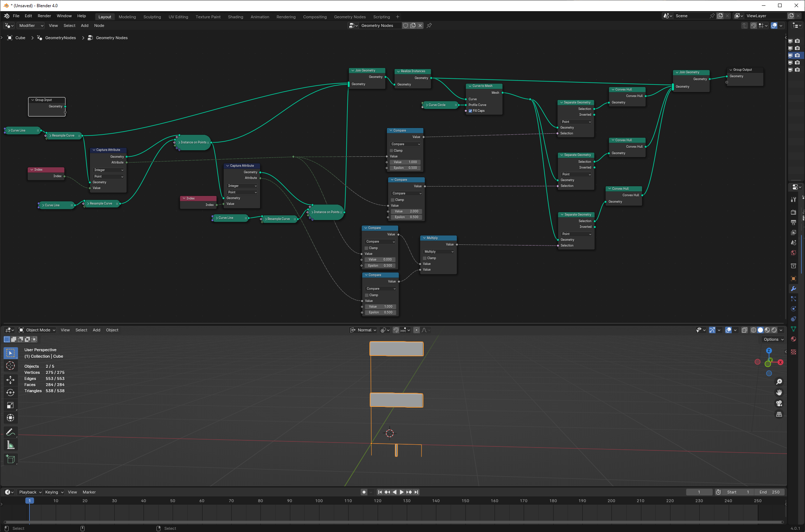Switch to the Geometry Nodes workspace tab
The image size is (805, 532).
(350, 17)
